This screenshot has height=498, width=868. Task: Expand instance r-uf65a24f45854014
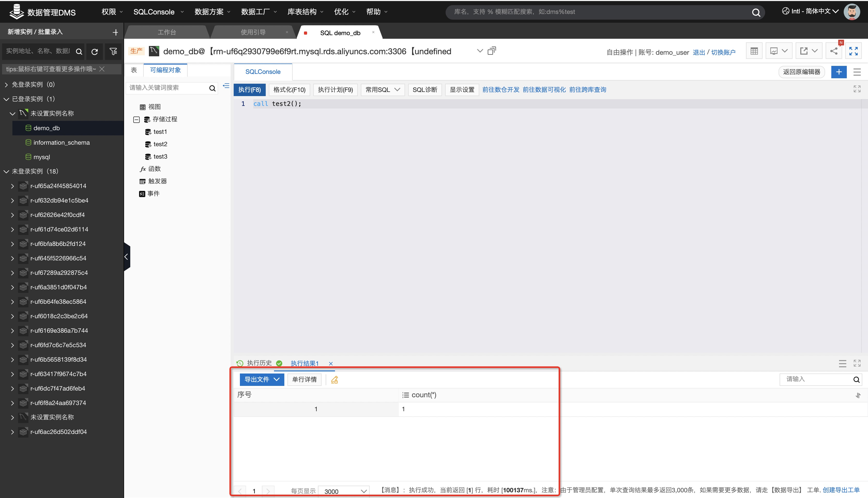pos(12,186)
